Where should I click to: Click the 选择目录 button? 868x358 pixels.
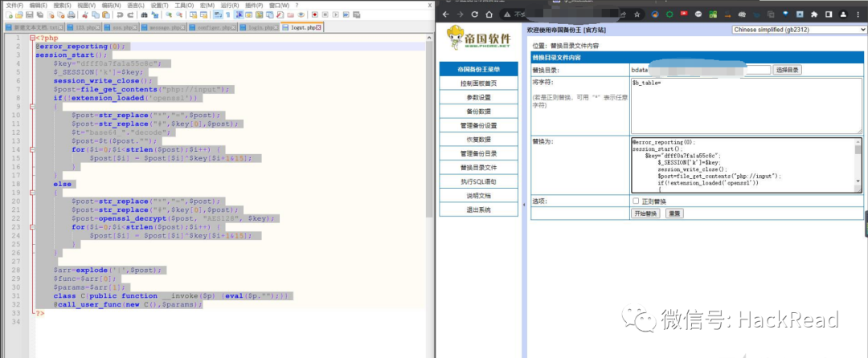tap(787, 70)
